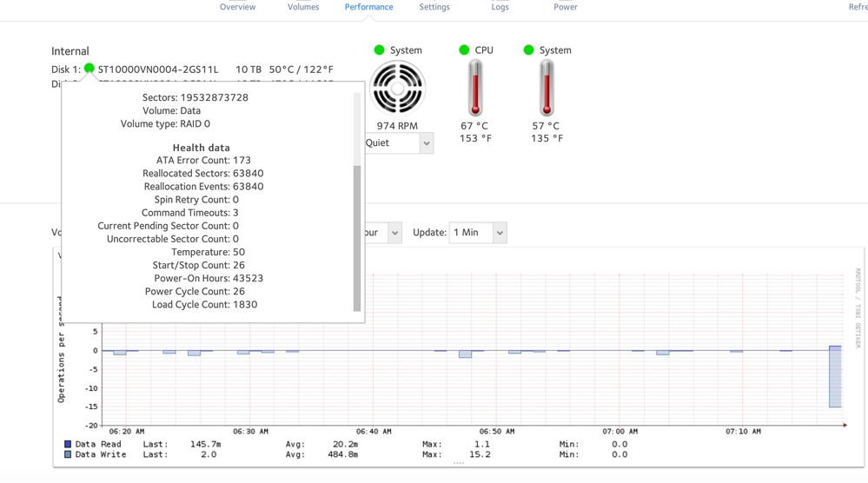Click the System thermometer showing 57 °C

pyautogui.click(x=547, y=88)
